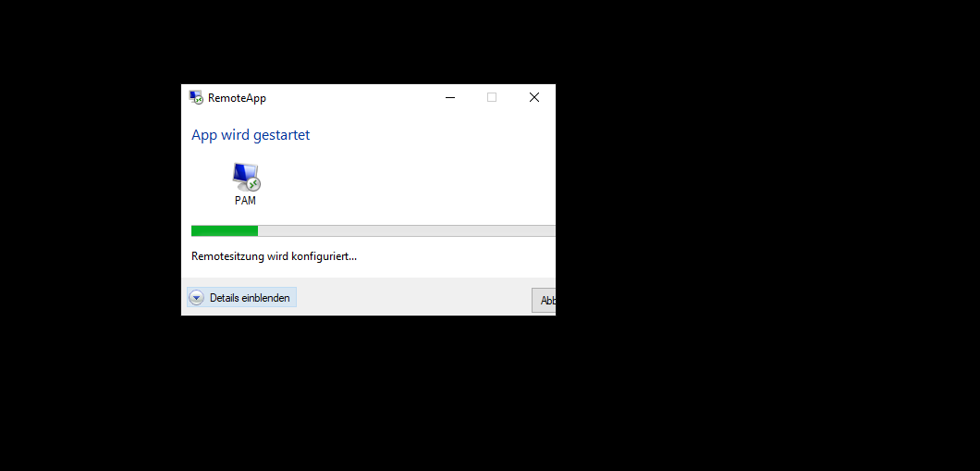Click the PAM label under the icon

[245, 201]
